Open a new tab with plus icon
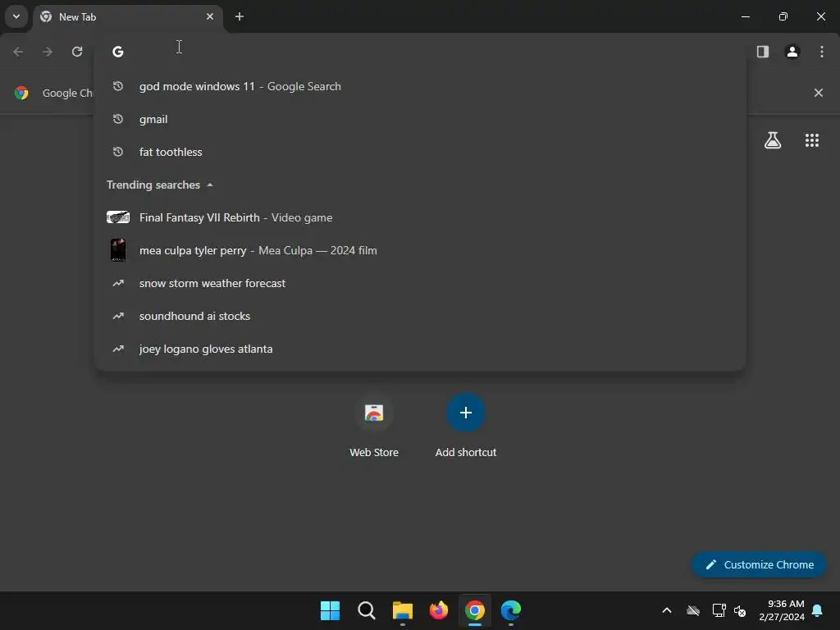The image size is (840, 630). click(x=240, y=16)
